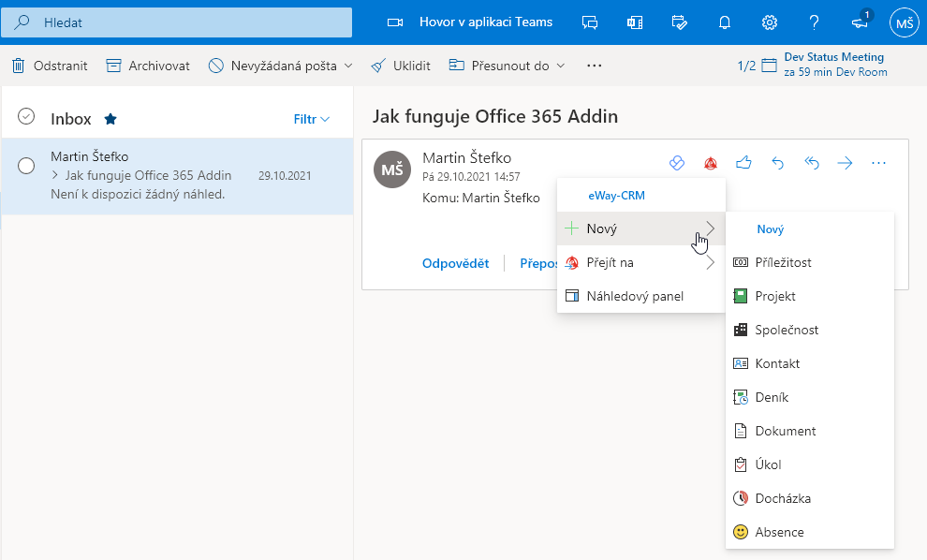Create new Úkol from submenu
927x560 pixels.
coord(809,464)
